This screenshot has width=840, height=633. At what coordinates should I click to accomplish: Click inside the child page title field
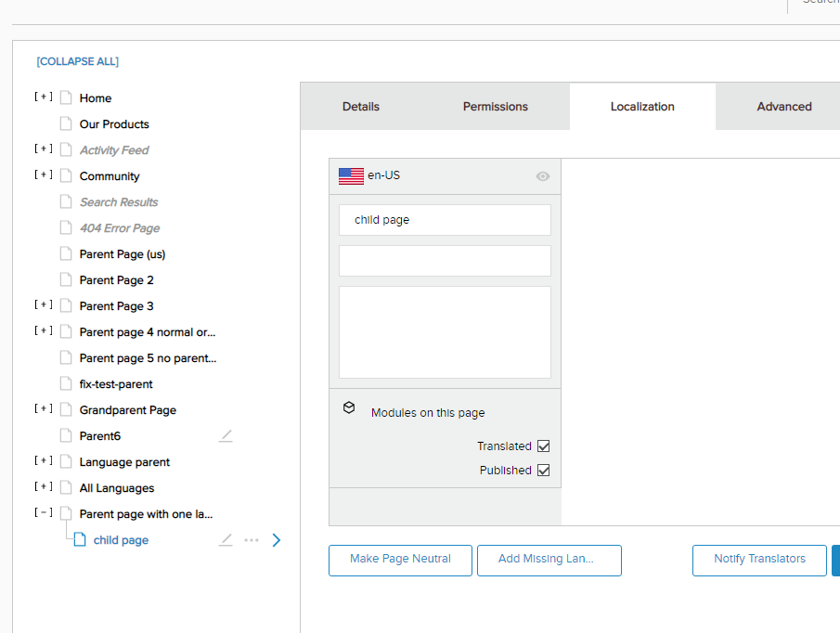(x=444, y=219)
